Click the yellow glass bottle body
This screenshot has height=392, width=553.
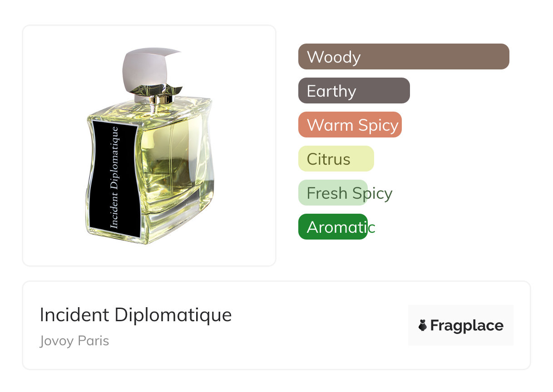coord(175,168)
